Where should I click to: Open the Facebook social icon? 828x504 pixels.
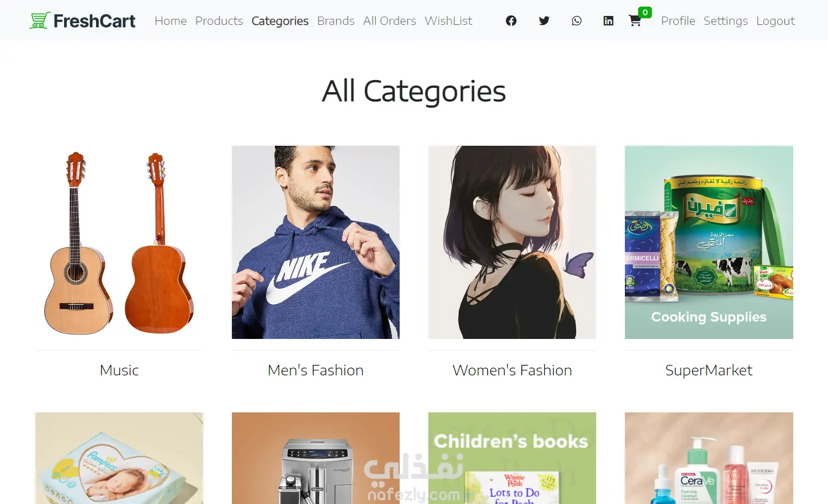pos(511,21)
